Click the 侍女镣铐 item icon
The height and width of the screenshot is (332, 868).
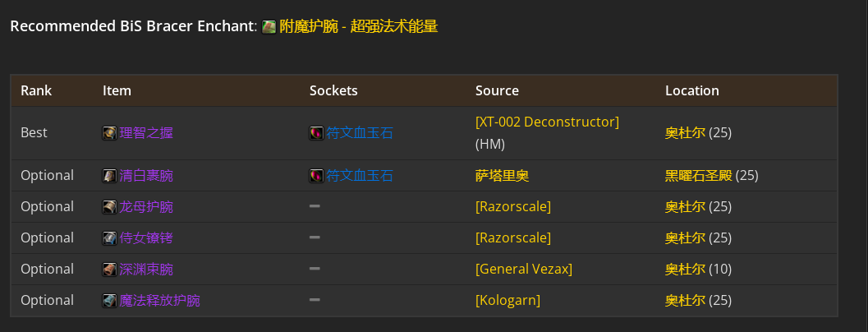[x=109, y=237]
